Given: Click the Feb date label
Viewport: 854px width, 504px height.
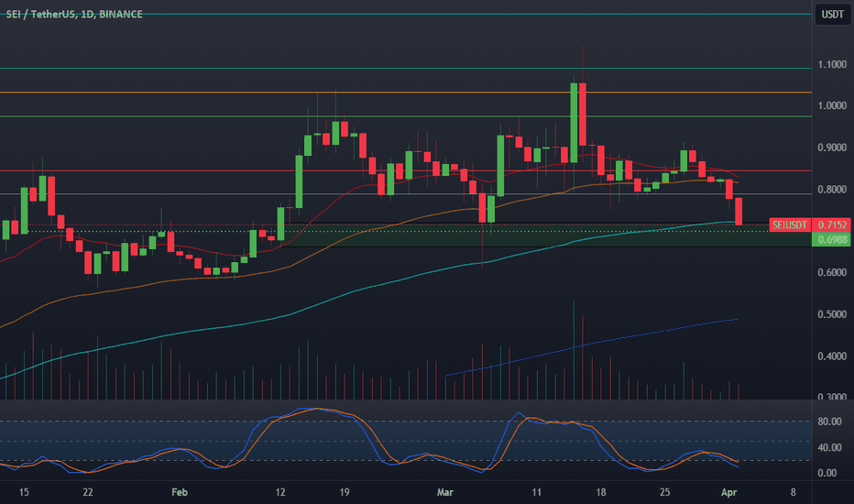Looking at the screenshot, I should (x=180, y=492).
